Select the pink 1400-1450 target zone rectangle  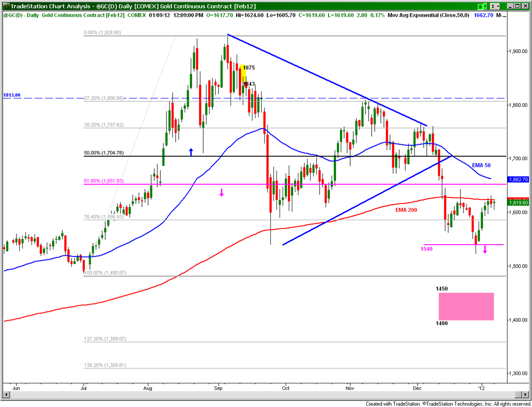[466, 306]
